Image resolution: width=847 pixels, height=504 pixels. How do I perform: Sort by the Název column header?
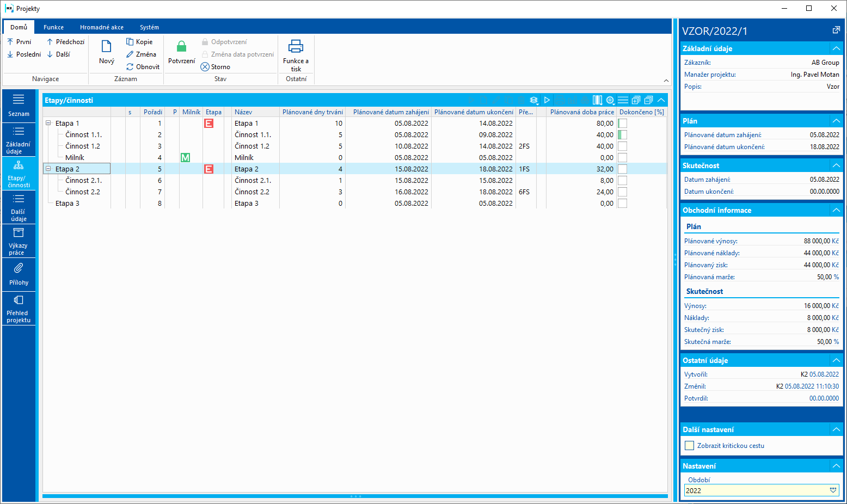pyautogui.click(x=255, y=112)
